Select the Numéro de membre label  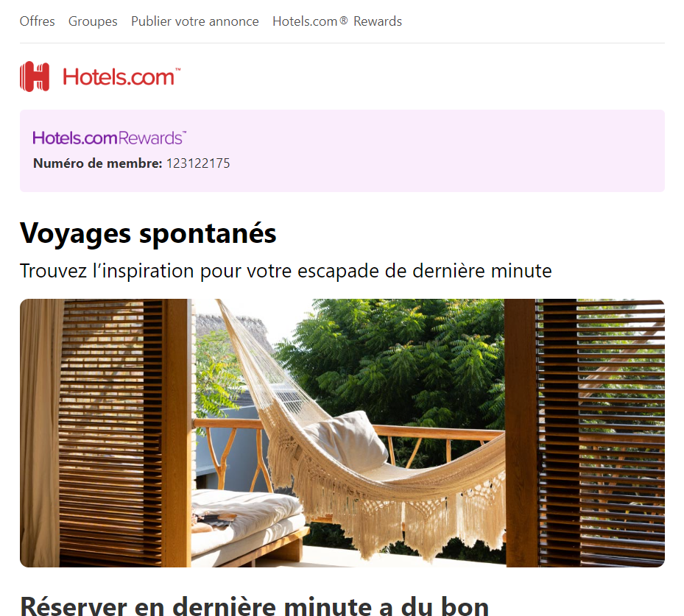pyautogui.click(x=98, y=163)
